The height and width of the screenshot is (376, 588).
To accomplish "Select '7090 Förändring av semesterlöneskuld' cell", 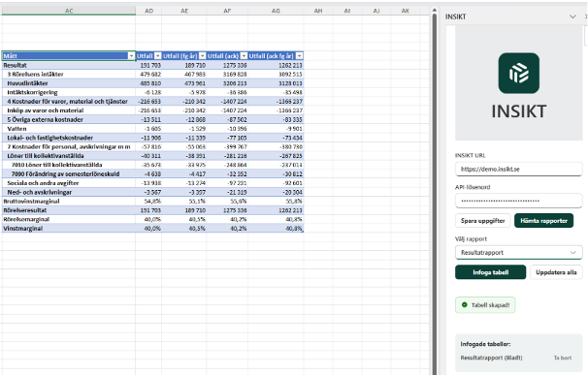I will click(x=69, y=174).
